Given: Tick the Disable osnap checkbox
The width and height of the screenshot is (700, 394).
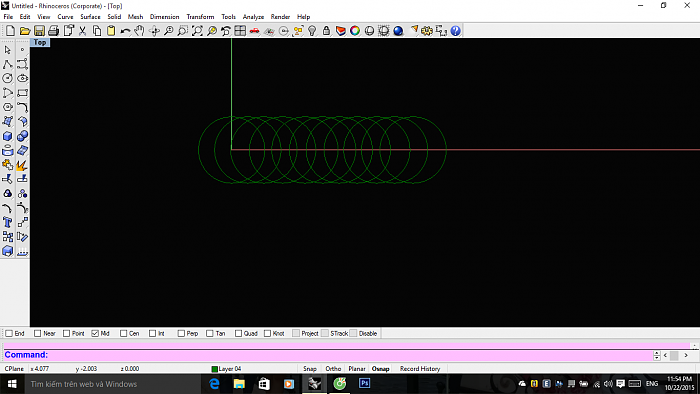Looking at the screenshot, I should click(354, 333).
